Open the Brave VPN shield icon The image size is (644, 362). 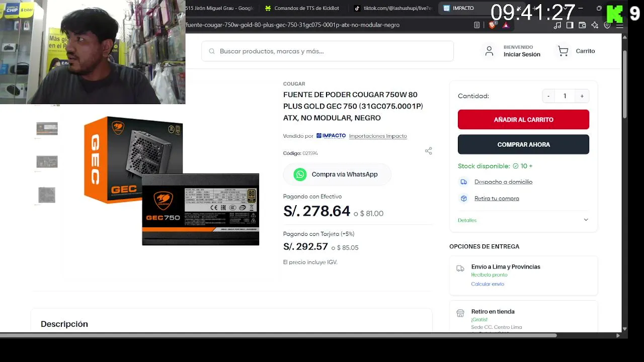pos(607,25)
